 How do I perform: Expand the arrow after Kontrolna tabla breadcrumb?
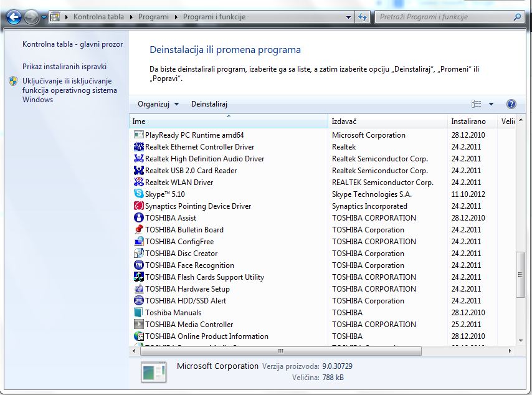131,17
